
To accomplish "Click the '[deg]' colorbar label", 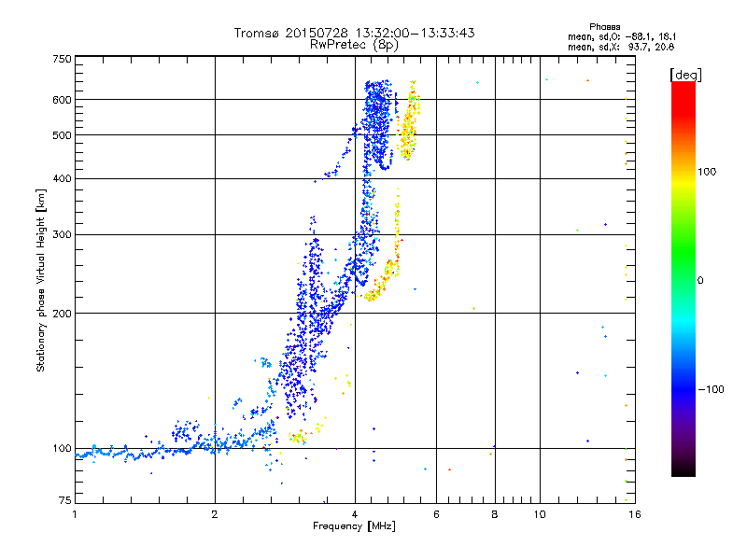I will [685, 75].
